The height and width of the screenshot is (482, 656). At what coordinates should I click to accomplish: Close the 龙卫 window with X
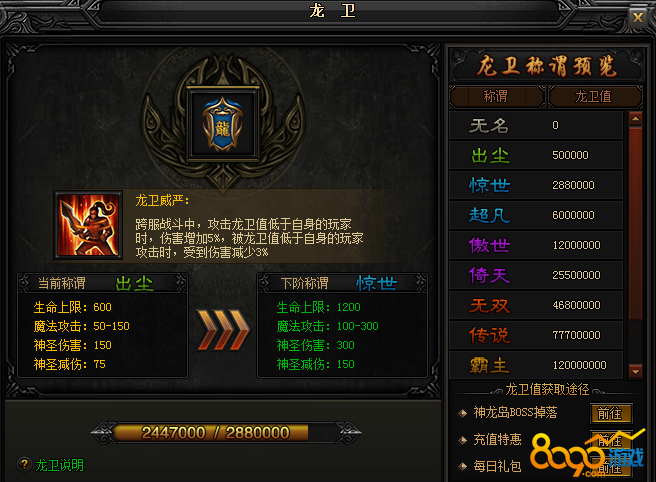coord(638,18)
